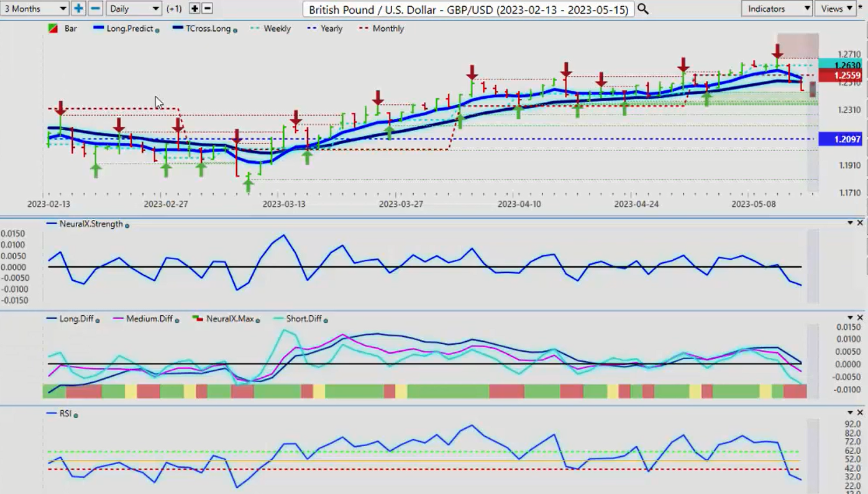This screenshot has height=494, width=868.
Task: Click the Long.Predict legend line swatch
Action: (x=99, y=29)
